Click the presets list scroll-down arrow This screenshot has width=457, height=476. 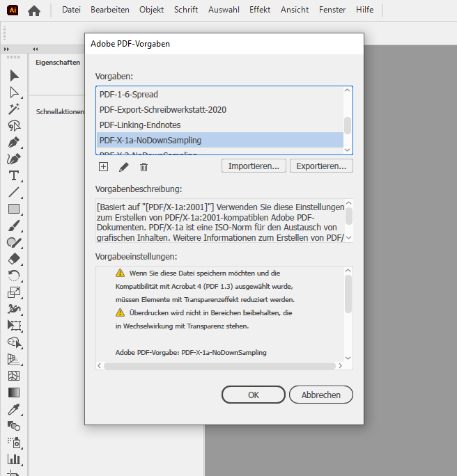pyautogui.click(x=348, y=150)
